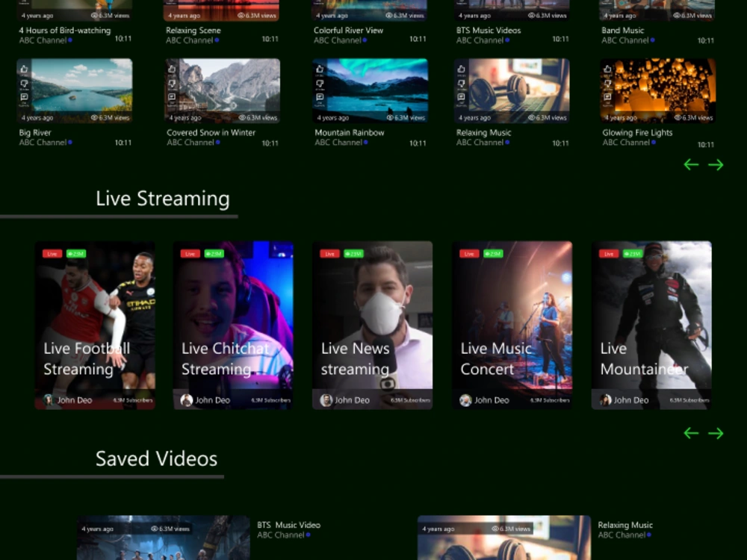Like the Mountain Rainbow video
The width and height of the screenshot is (747, 560).
(x=320, y=69)
